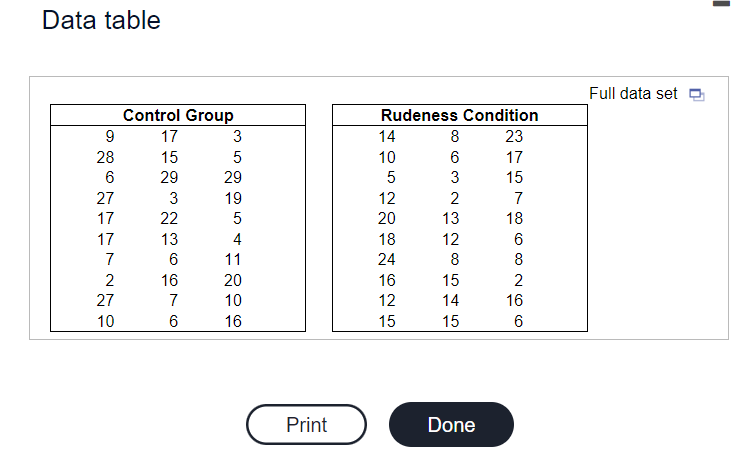The height and width of the screenshot is (473, 751).
Task: Click the 'Data table' dialog title
Action: tap(101, 21)
